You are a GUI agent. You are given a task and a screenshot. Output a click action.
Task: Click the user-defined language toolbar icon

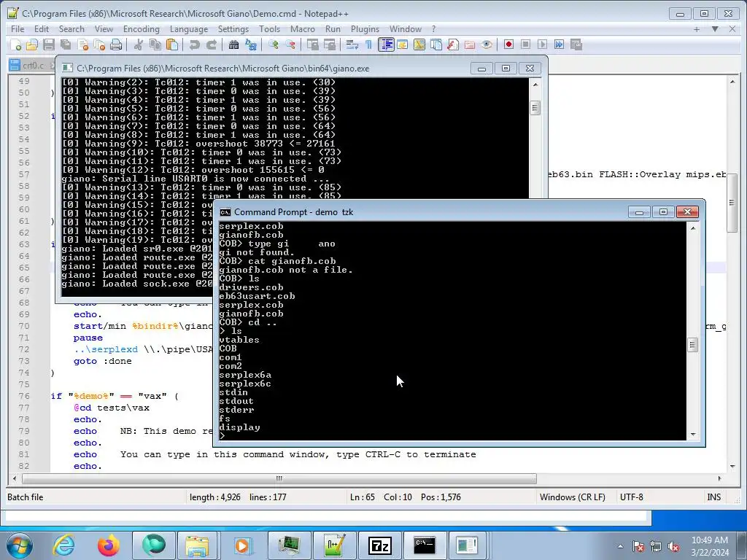402,44
